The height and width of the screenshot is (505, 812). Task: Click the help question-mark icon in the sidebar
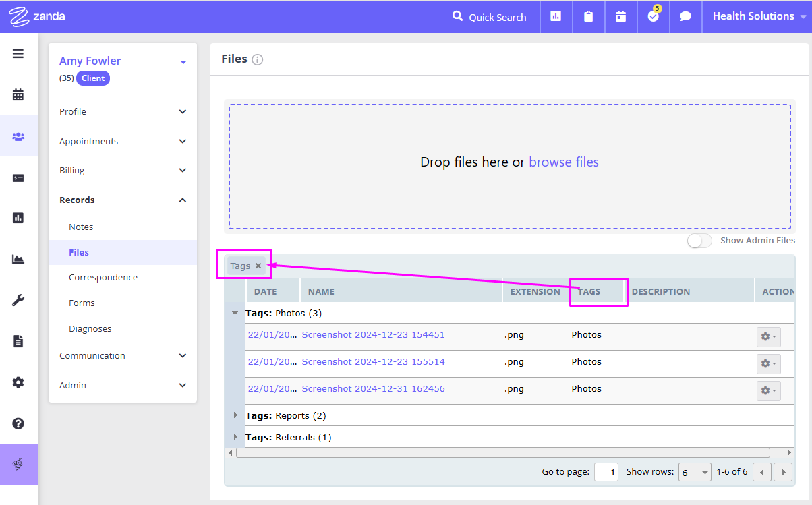tap(19, 424)
